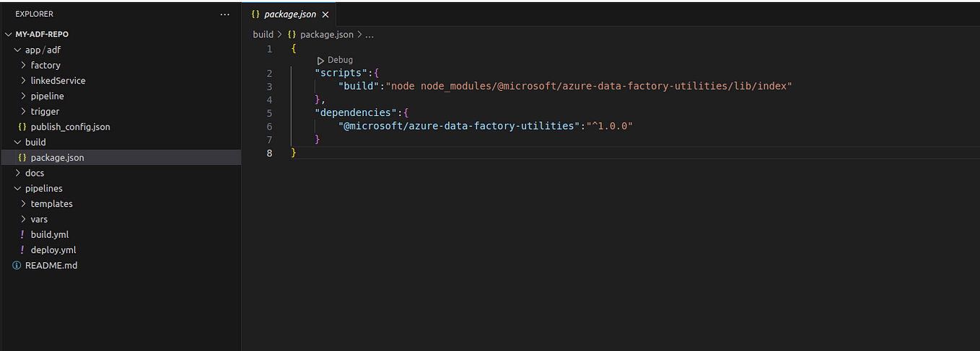
Task: Expand the pipeline folder
Action: [24, 97]
